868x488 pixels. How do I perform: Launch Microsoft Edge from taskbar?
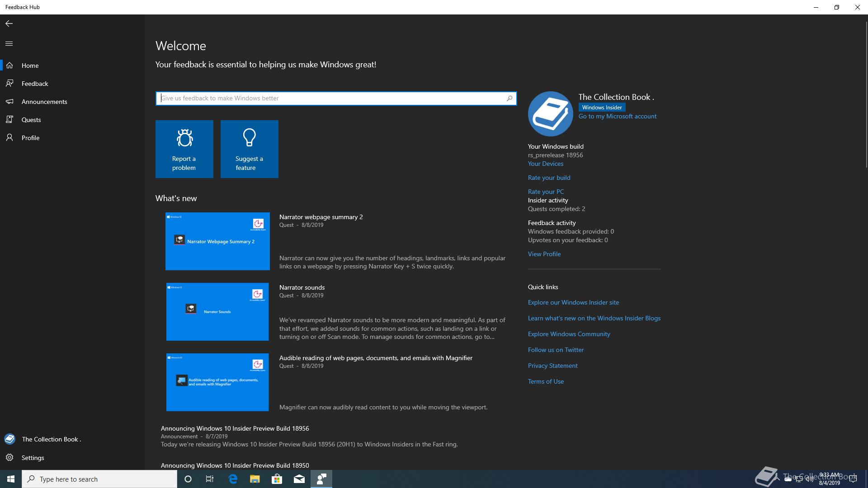coord(233,479)
